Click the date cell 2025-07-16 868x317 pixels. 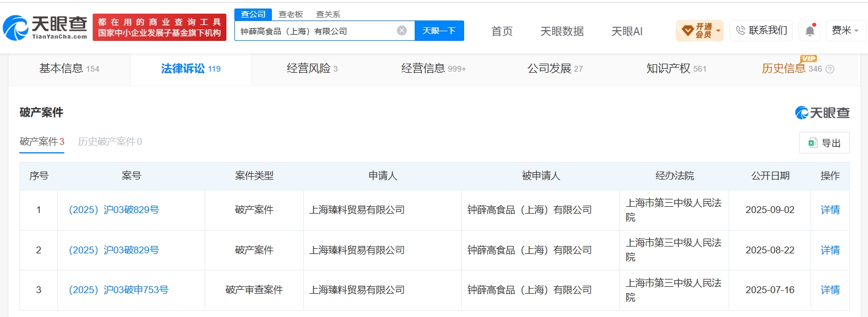point(770,290)
